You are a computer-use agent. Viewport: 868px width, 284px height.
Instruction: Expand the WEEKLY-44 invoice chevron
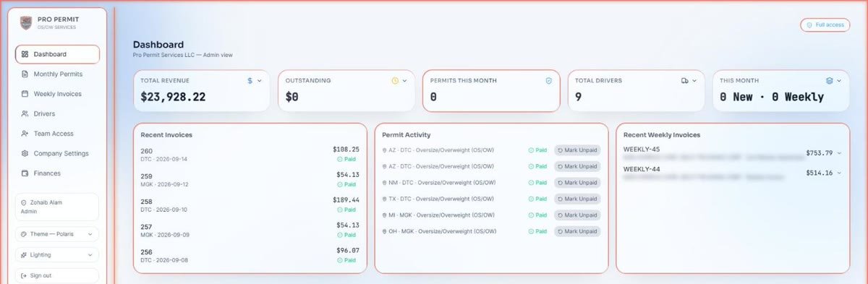tap(839, 173)
